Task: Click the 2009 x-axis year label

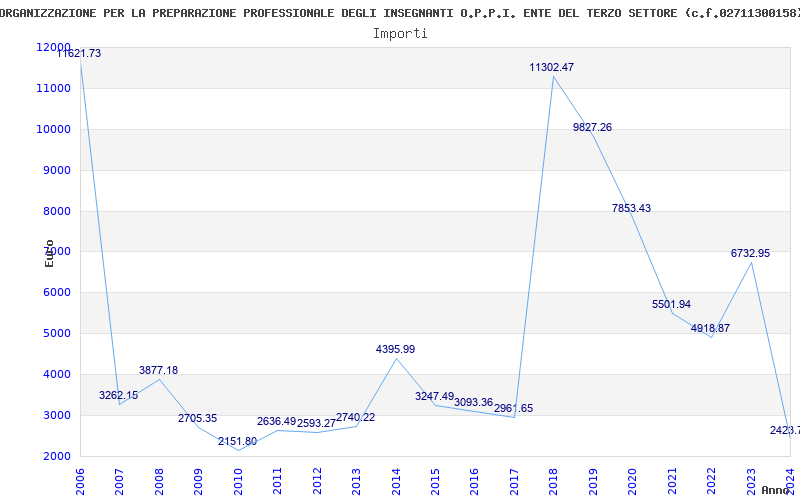Action: click(198, 481)
